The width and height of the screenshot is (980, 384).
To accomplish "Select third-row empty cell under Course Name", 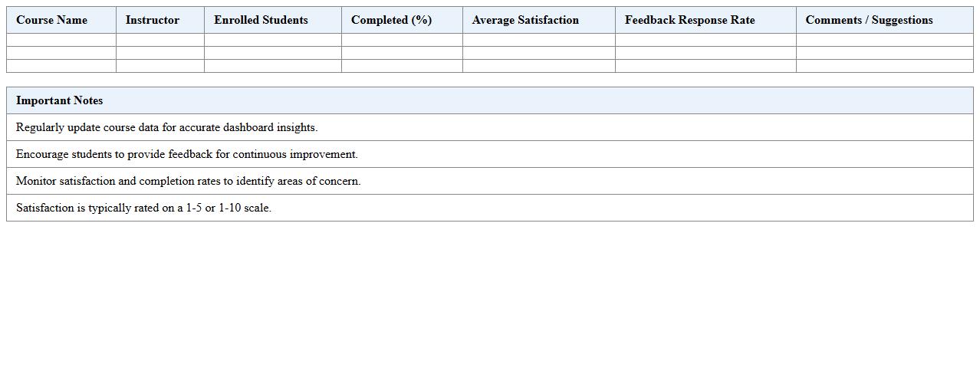I will (x=61, y=66).
